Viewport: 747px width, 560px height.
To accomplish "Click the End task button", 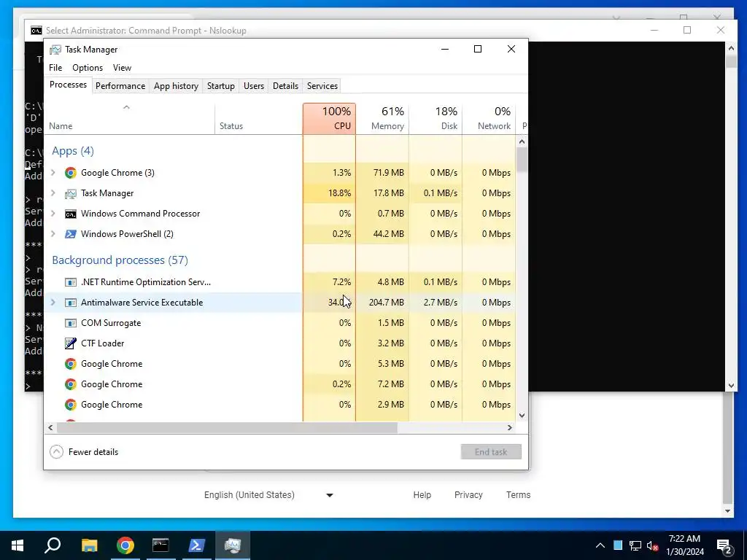I will [x=491, y=452].
